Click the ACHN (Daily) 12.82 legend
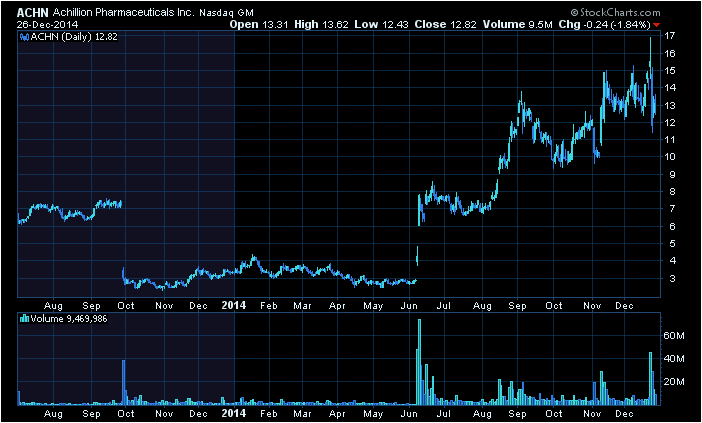Viewport: 702px width, 423px height. [74, 37]
